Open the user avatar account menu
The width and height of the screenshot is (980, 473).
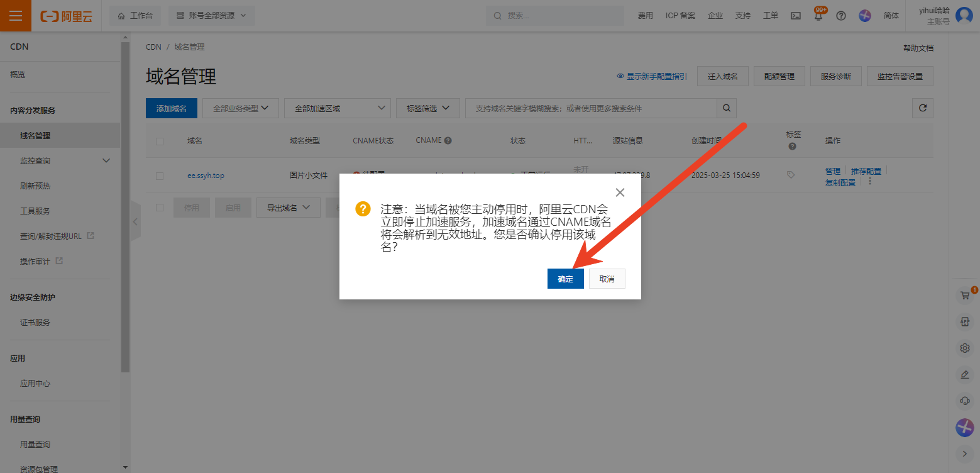(964, 16)
